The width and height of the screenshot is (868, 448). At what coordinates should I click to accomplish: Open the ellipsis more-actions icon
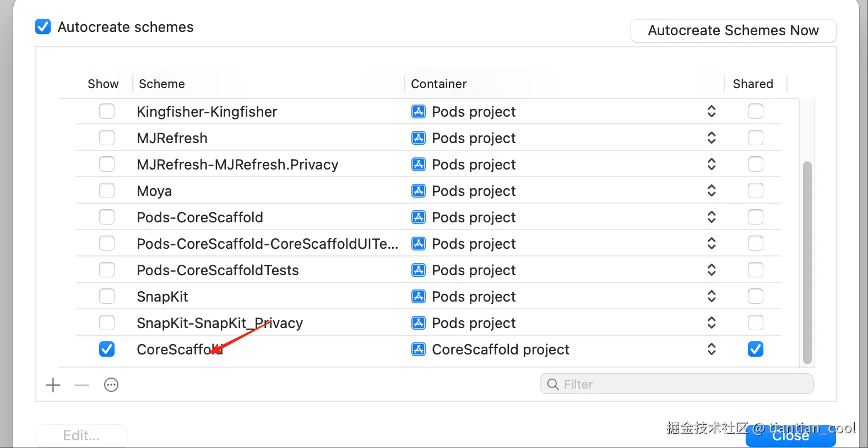[x=111, y=385]
